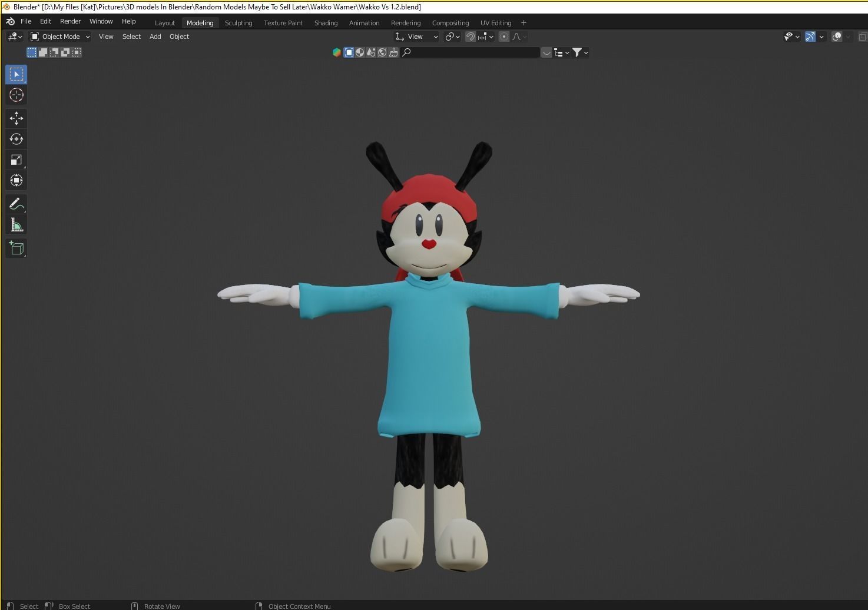
Task: Open the editor type dropdown
Action: click(x=15, y=37)
